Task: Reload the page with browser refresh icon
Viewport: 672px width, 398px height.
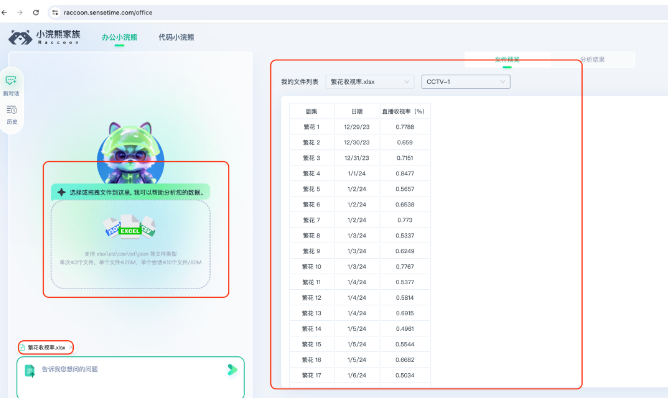Action: pyautogui.click(x=36, y=12)
